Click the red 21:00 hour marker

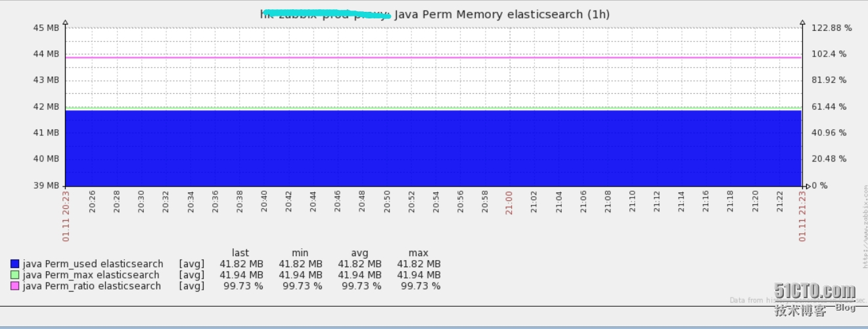point(509,202)
